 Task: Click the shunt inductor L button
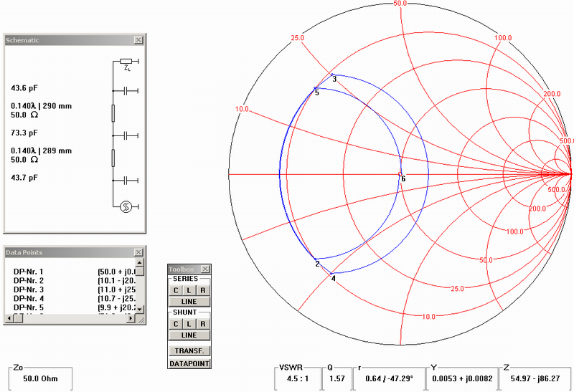(x=189, y=324)
